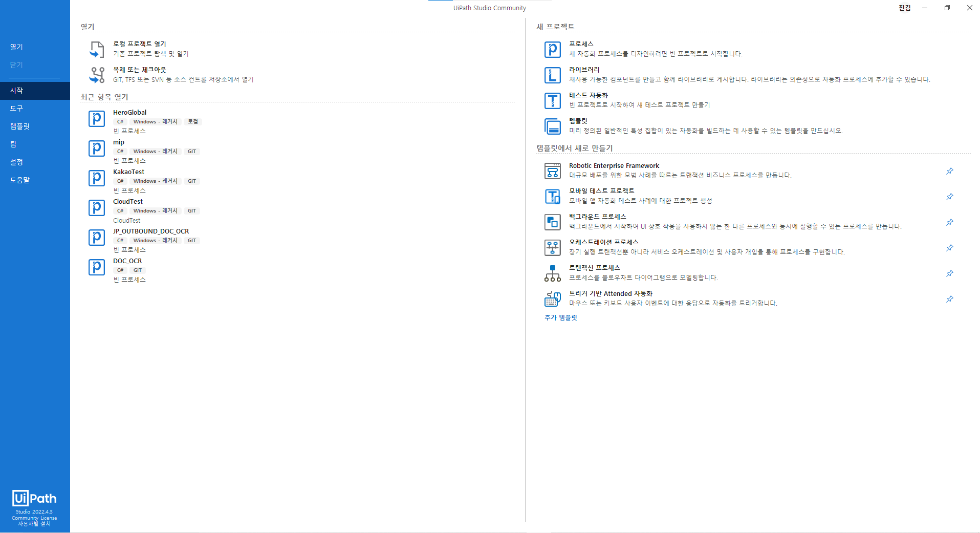This screenshot has height=533, width=980.
Task: Open the CloudTest project icon
Action: pos(97,208)
